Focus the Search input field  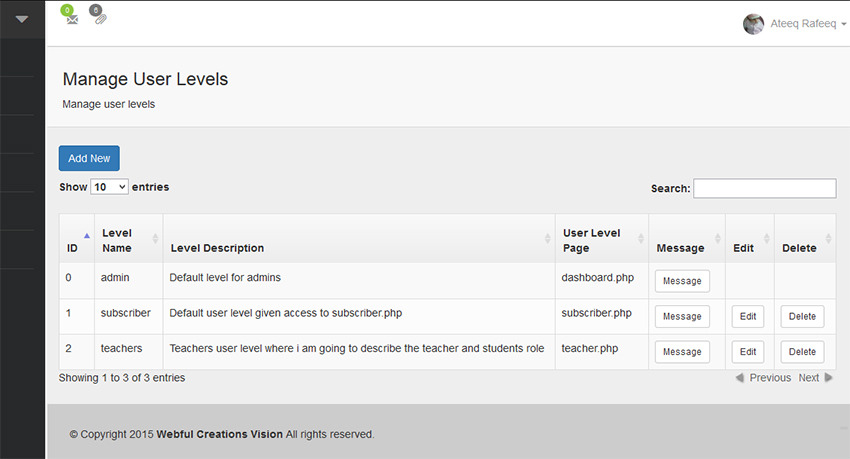(765, 189)
